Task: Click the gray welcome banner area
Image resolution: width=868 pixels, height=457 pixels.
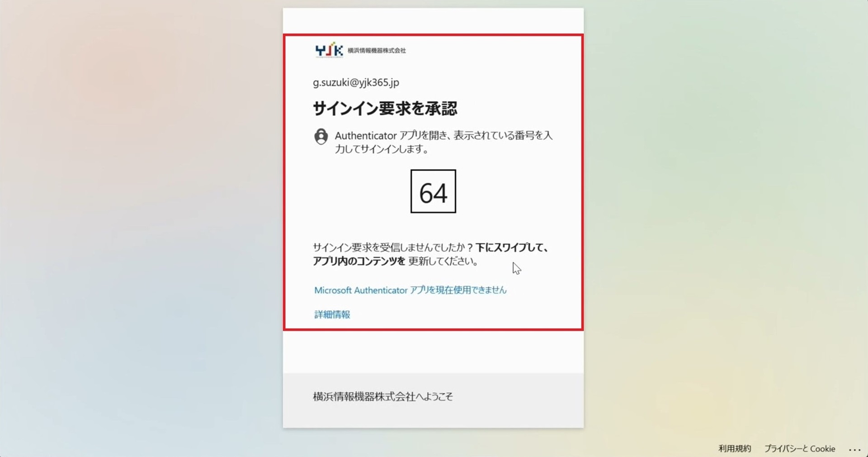Action: [x=433, y=400]
